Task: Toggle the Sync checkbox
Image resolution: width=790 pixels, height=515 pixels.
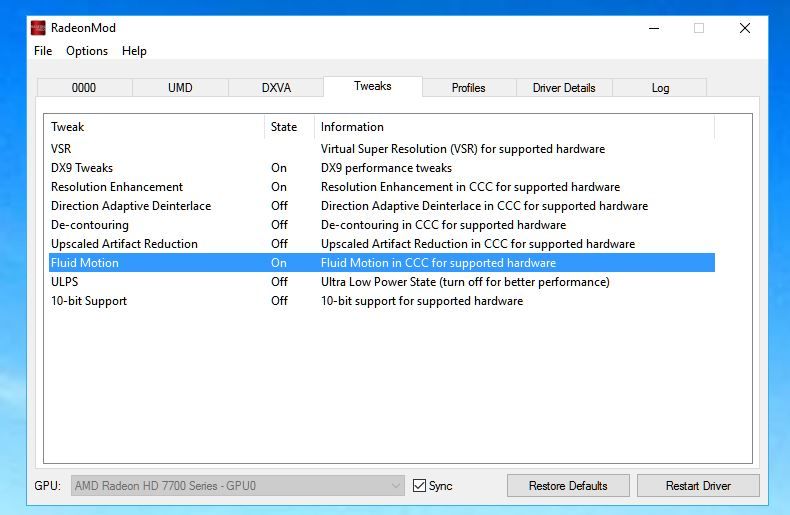Action: coord(419,485)
